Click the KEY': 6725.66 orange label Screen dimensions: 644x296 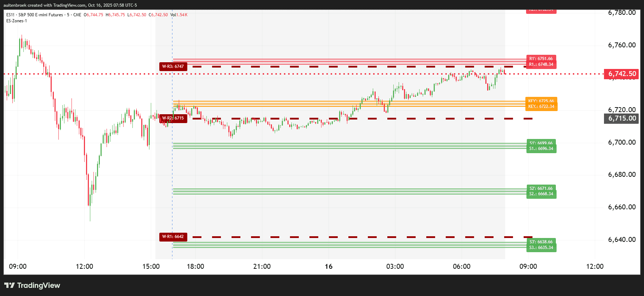(541, 101)
